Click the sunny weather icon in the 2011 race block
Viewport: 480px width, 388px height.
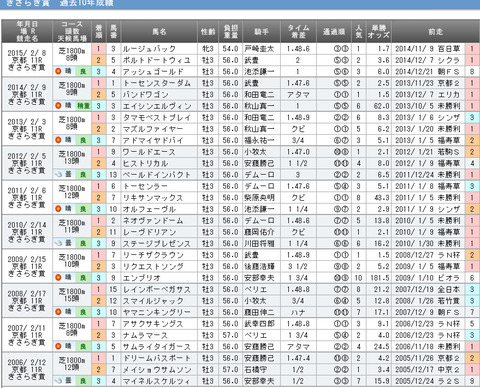58,209
